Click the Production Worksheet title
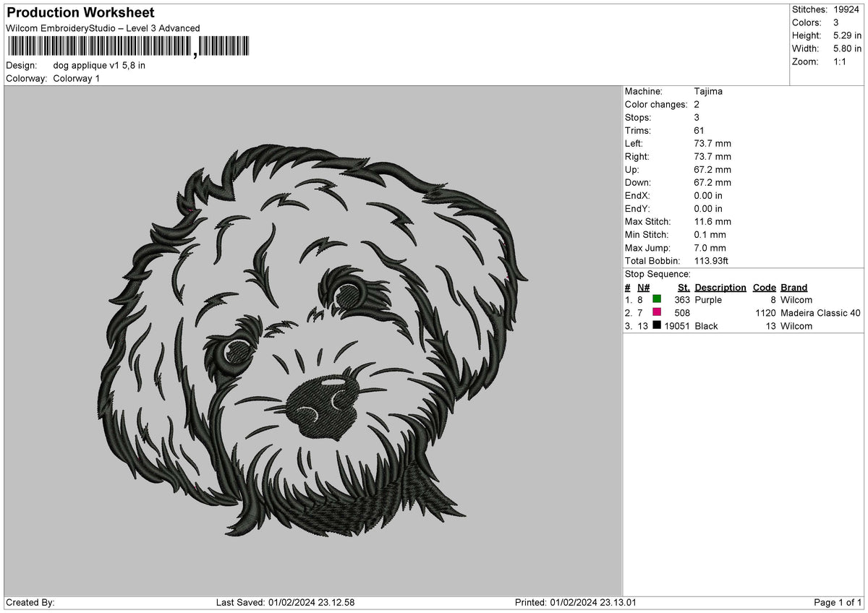The width and height of the screenshot is (868, 613). point(80,12)
